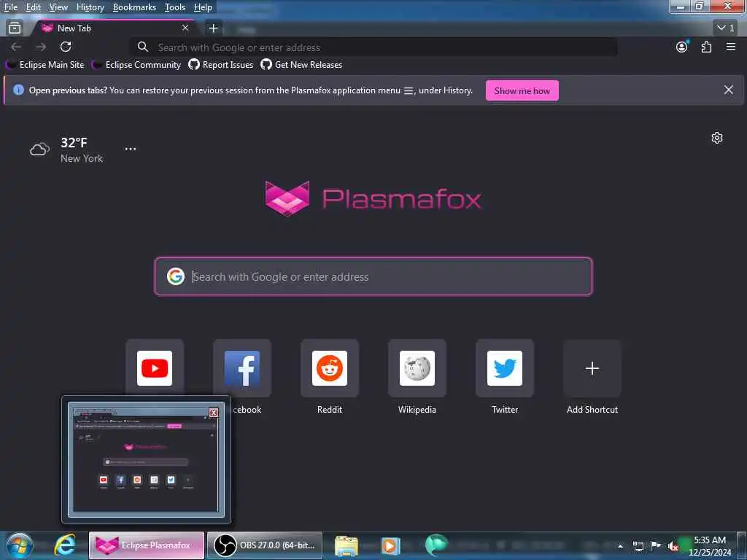This screenshot has width=747, height=560.
Task: Launch Internet Explorer from taskbar
Action: pyautogui.click(x=65, y=545)
